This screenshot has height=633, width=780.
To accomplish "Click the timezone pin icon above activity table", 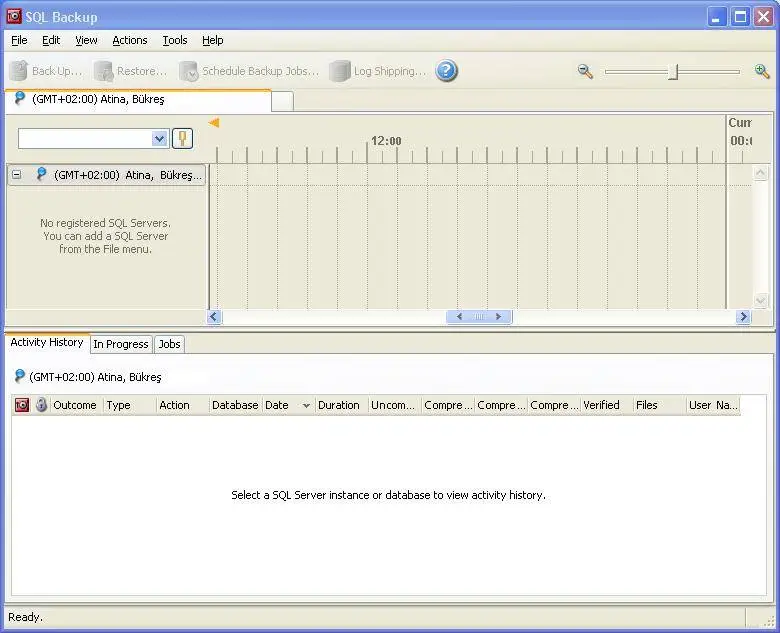I will coord(19,376).
